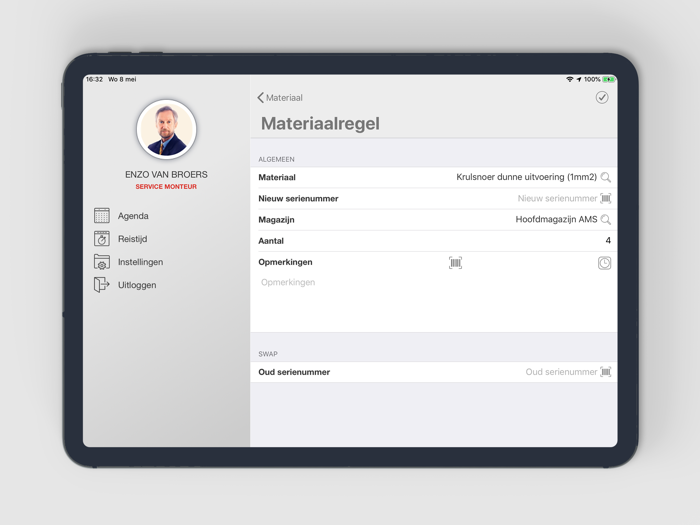Tap barcode icon in Opmerkingen row
The width and height of the screenshot is (700, 525).
click(x=455, y=262)
